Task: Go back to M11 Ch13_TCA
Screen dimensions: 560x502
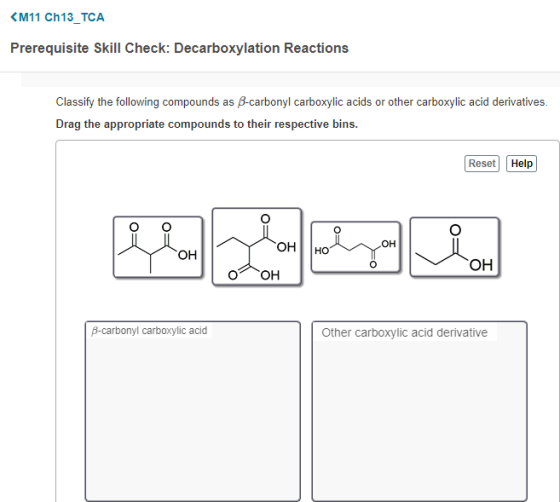Action: click(x=58, y=17)
